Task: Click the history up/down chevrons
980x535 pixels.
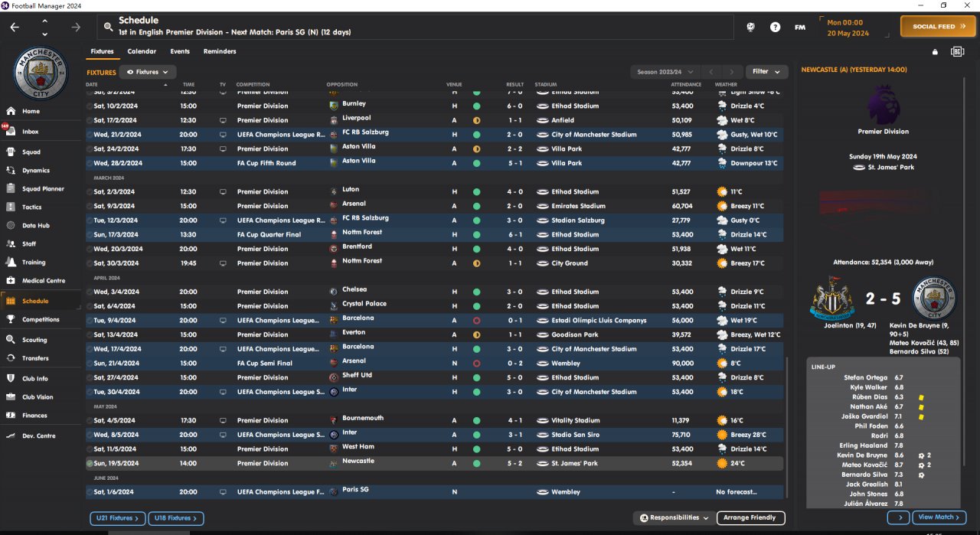Action: (x=44, y=28)
